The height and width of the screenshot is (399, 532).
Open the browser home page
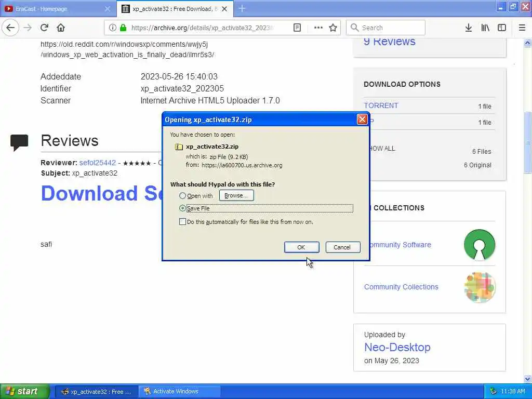[x=61, y=28]
